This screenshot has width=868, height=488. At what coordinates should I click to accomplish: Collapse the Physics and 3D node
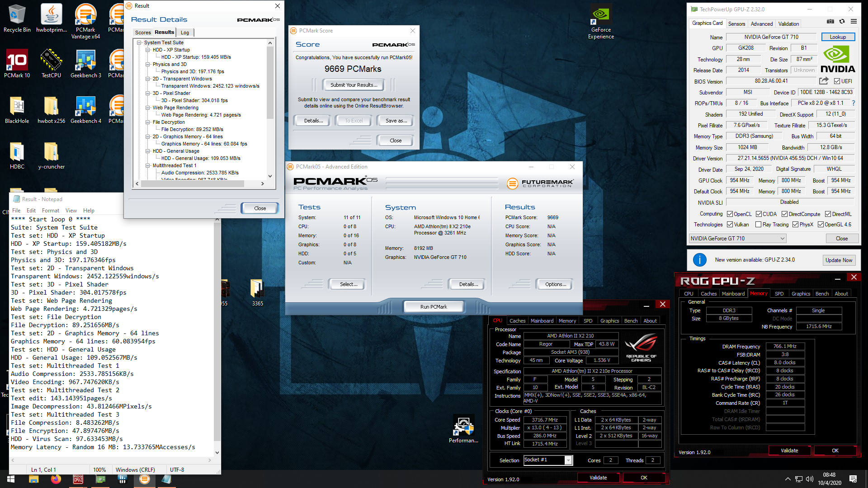[148, 64]
